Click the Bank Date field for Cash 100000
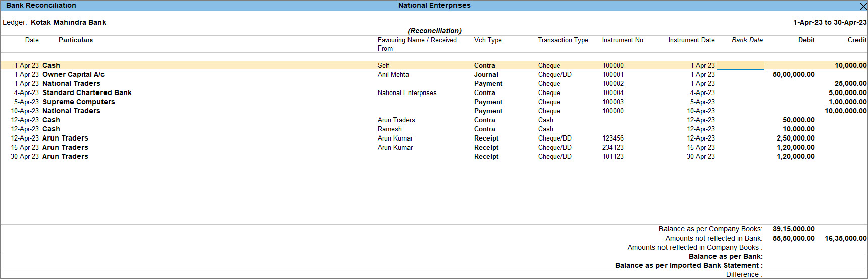The height and width of the screenshot is (279, 868). (x=740, y=65)
